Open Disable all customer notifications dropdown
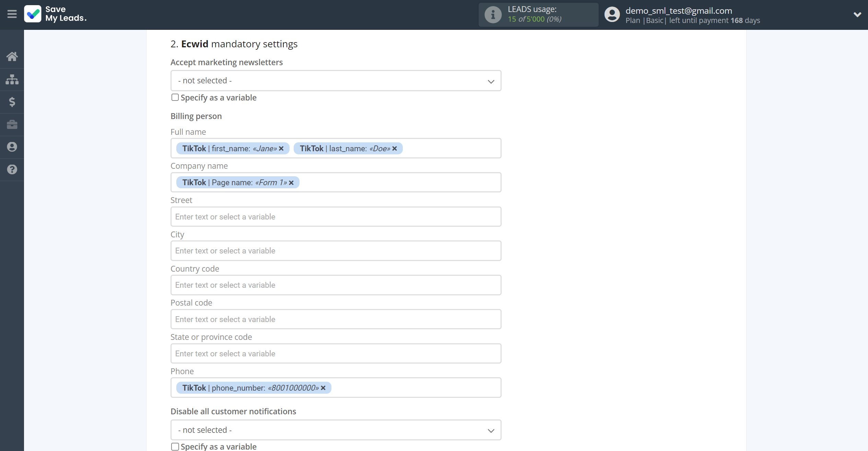Screen dimensions: 868x451 coord(336,430)
